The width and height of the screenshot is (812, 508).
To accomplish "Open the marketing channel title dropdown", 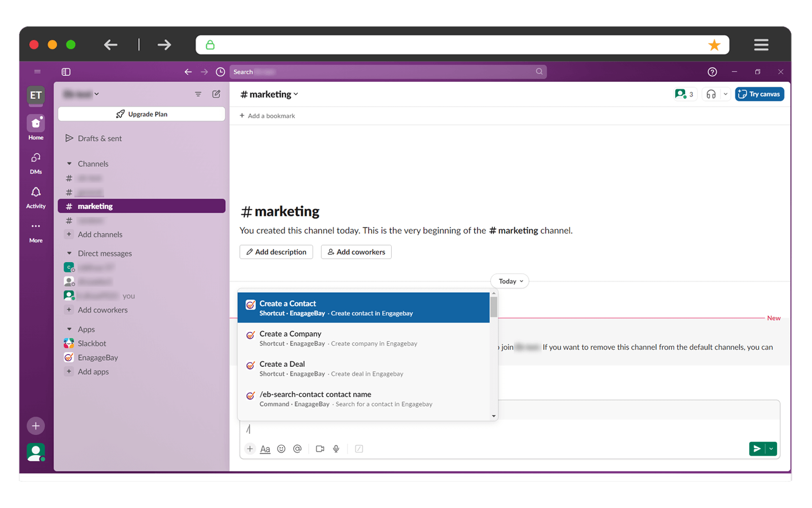I will pos(269,94).
